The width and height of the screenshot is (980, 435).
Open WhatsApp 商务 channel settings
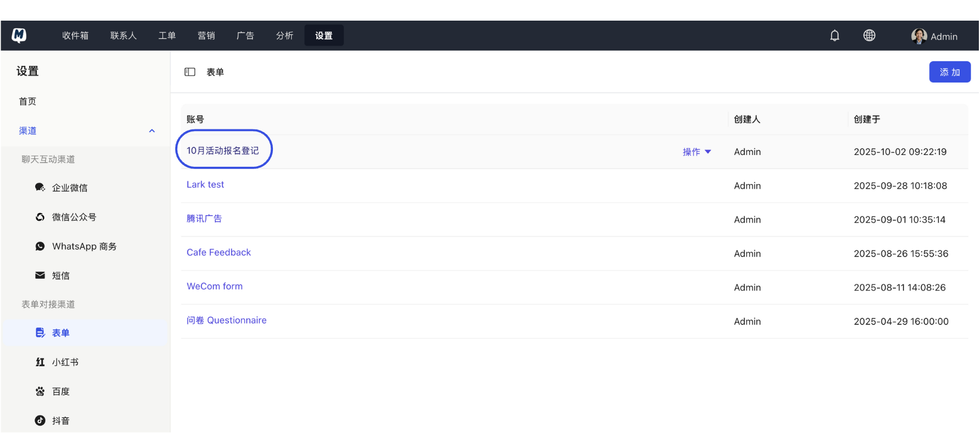pos(84,246)
